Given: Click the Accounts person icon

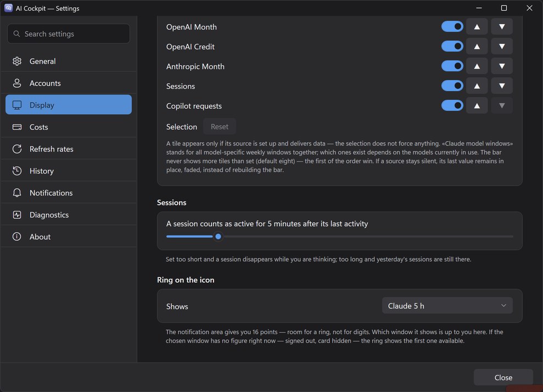Looking at the screenshot, I should (x=17, y=83).
